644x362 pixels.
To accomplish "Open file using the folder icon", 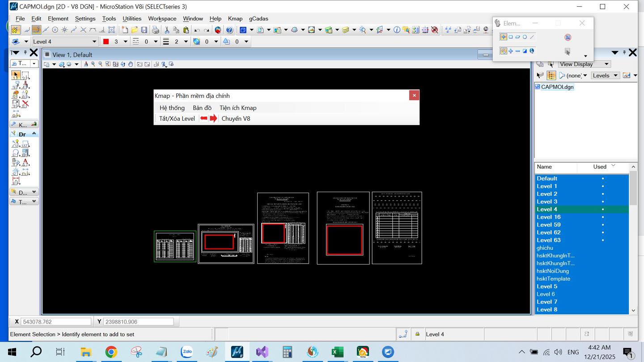I will point(134,30).
